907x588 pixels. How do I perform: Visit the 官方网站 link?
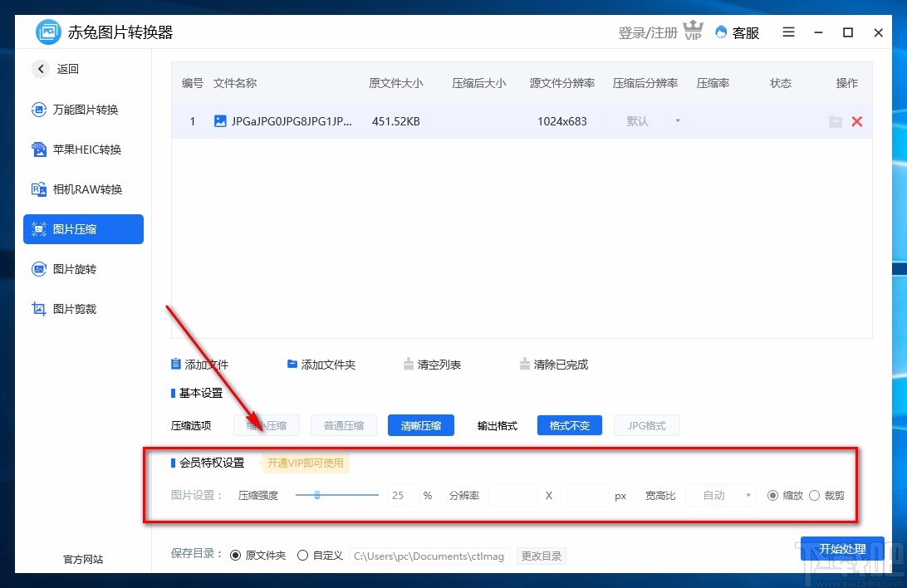[81, 559]
